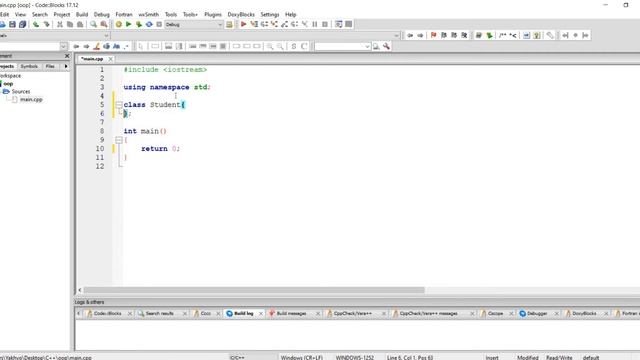Click the Abort build stop icon
This screenshot has height=360, width=640.
tap(159, 24)
